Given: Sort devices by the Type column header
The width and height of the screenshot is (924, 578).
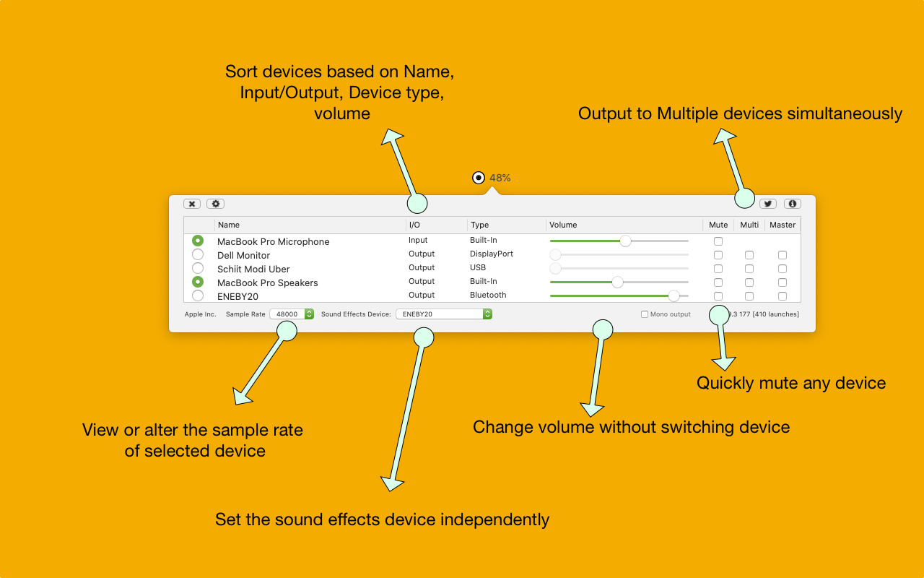Looking at the screenshot, I should point(504,225).
